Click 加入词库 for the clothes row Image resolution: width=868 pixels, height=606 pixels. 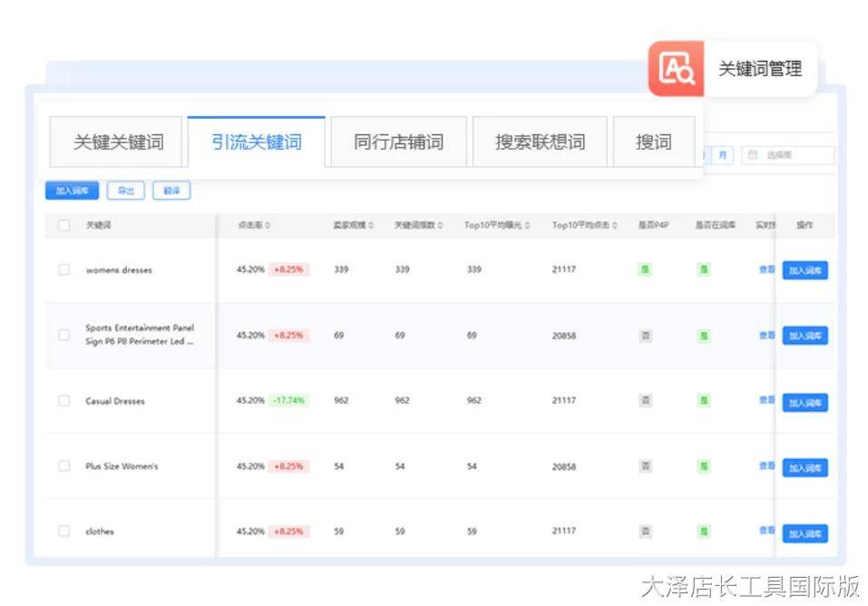coord(805,533)
